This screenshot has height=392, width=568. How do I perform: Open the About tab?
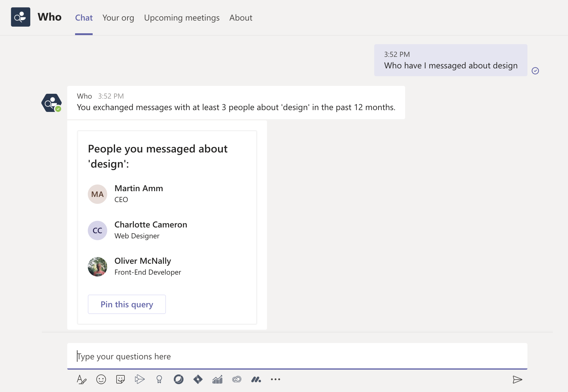(241, 18)
